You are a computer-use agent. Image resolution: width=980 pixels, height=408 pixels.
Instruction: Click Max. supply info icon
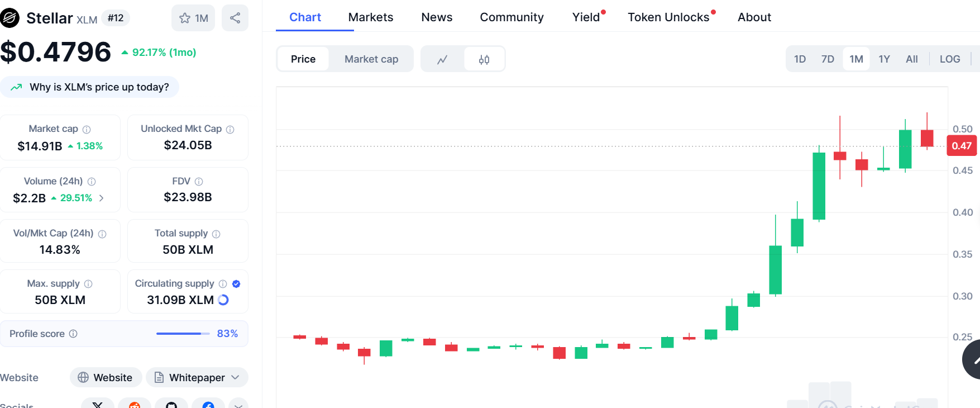click(88, 284)
